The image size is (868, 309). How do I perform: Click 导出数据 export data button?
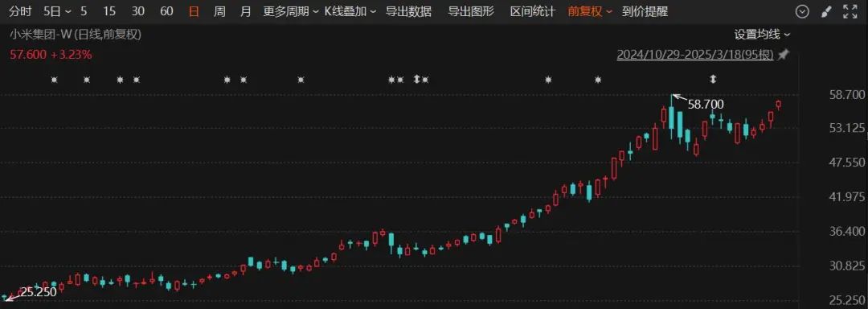(408, 11)
